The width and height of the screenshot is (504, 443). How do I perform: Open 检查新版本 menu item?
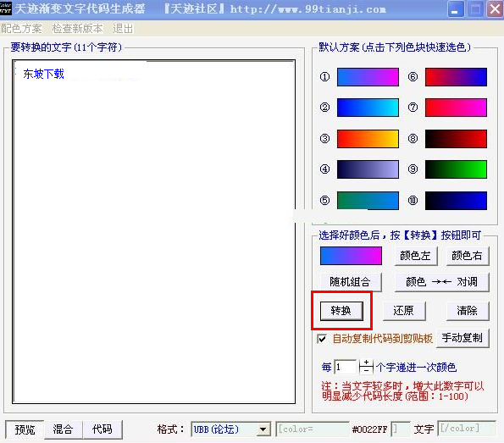click(x=77, y=29)
